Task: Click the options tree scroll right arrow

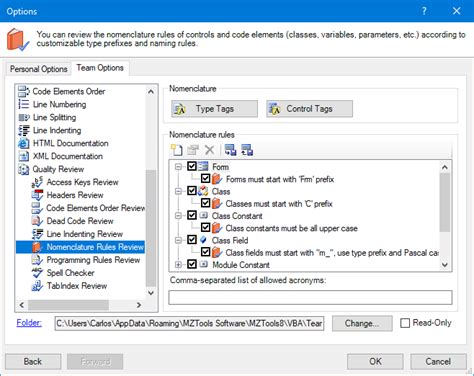Action: [139, 305]
